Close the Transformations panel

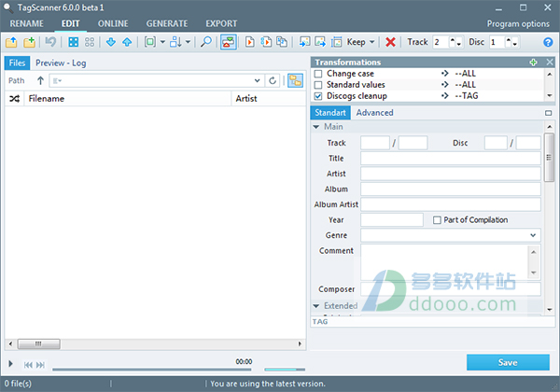550,63
